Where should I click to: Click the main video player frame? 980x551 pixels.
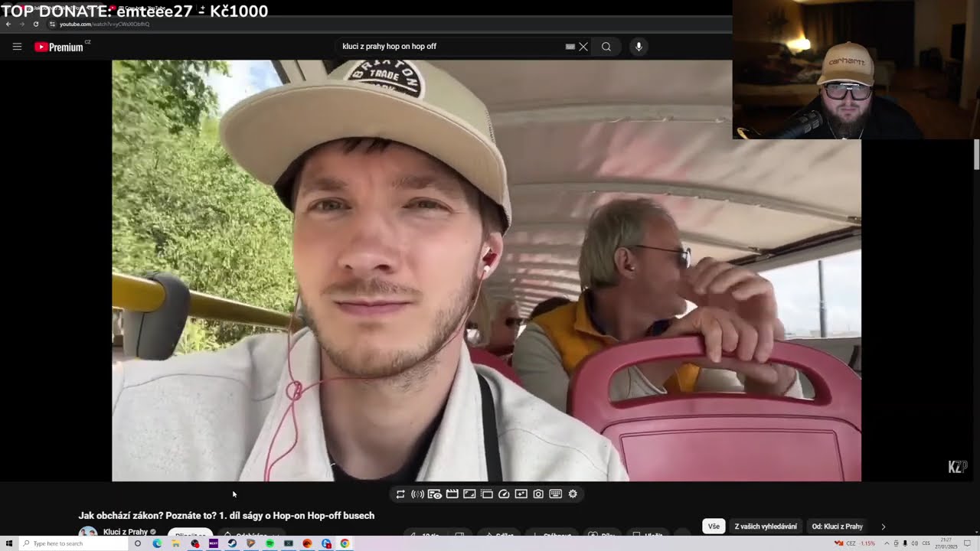486,271
